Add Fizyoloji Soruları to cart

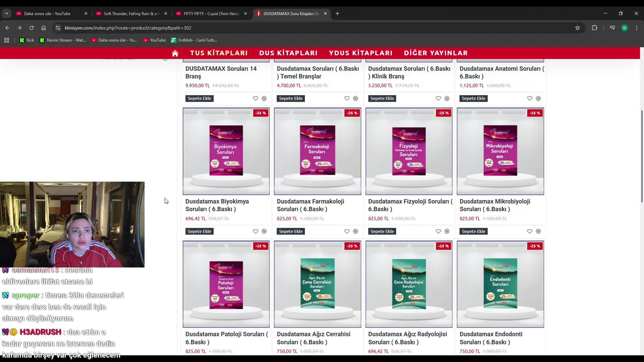pyautogui.click(x=382, y=231)
